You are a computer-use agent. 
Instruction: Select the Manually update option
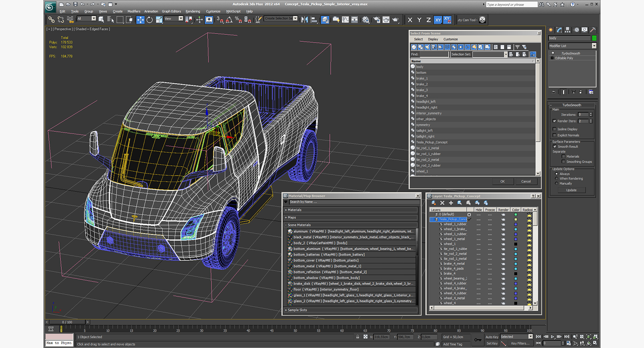[556, 184]
